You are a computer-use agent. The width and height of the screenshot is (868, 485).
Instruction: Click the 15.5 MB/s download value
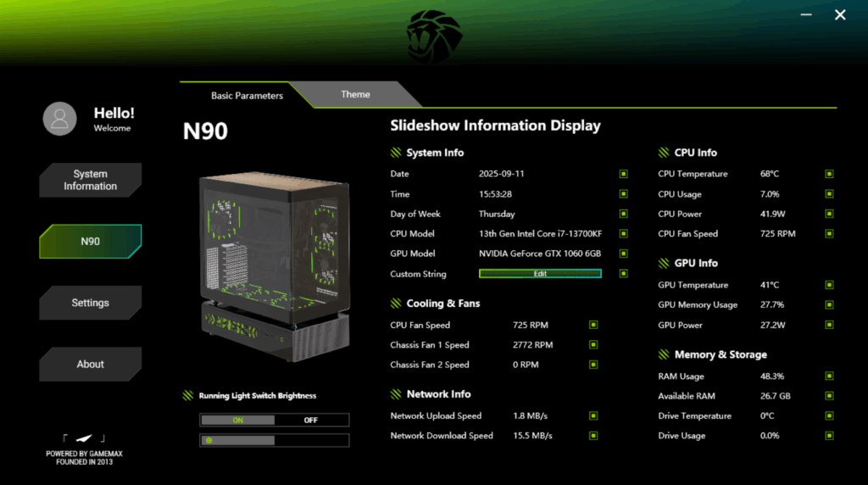[532, 436]
